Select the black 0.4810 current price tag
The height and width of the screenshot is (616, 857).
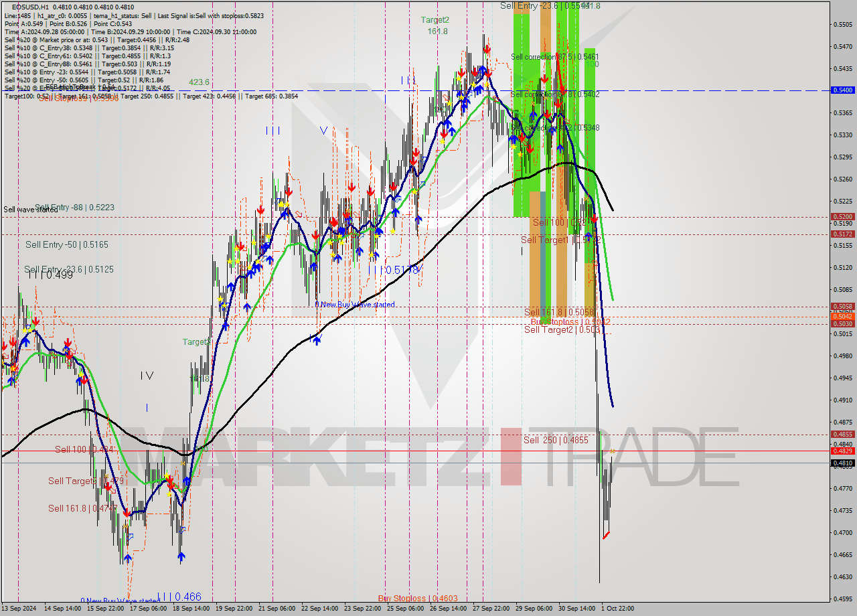(x=842, y=463)
